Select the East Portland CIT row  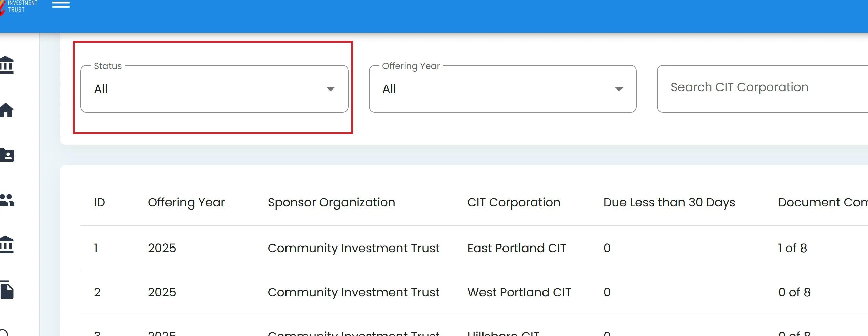516,248
